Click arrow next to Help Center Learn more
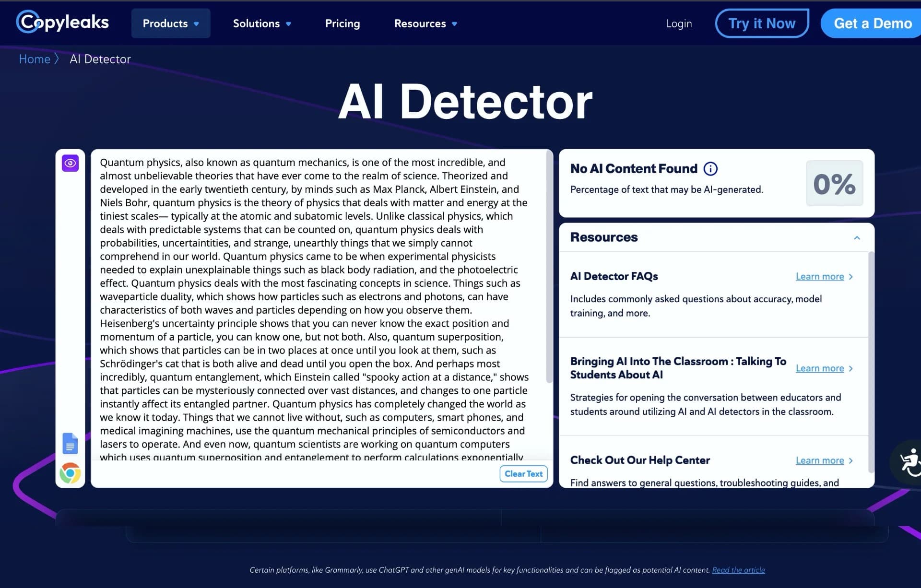Screen dimensions: 921x588 pos(850,460)
